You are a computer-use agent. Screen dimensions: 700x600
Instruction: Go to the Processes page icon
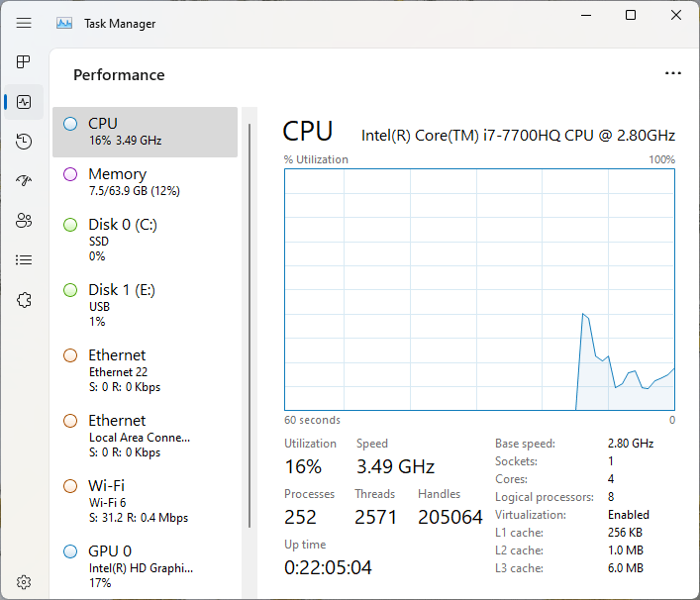click(23, 61)
